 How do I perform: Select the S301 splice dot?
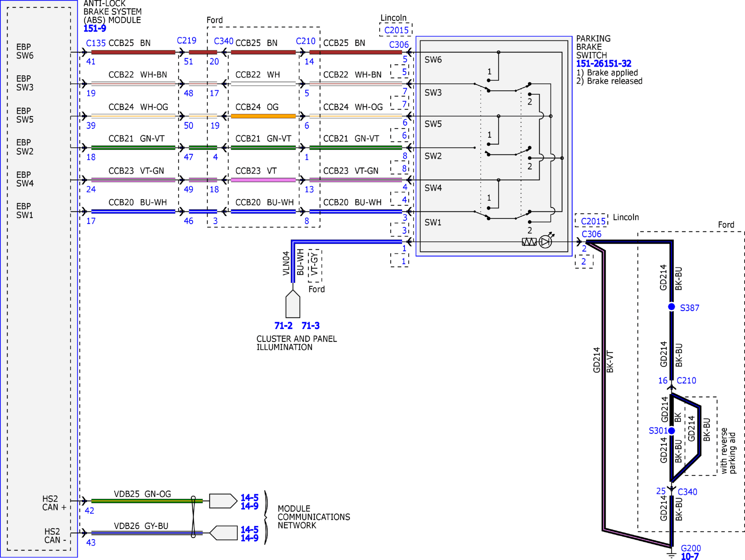click(672, 431)
